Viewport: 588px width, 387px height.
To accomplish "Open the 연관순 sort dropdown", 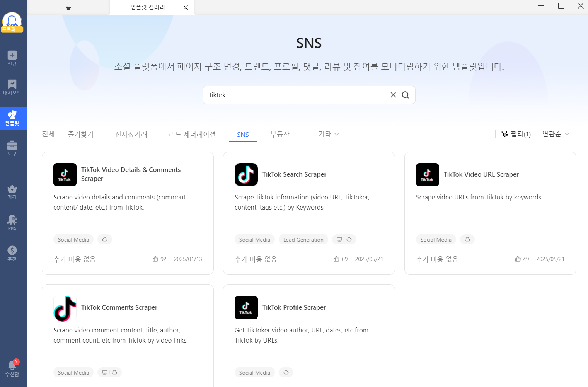I will coord(556,134).
